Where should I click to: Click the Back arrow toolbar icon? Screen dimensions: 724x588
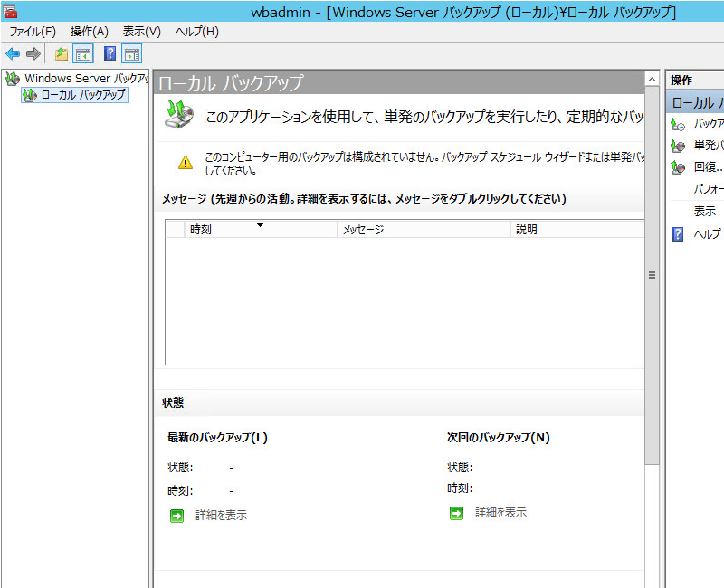point(13,54)
